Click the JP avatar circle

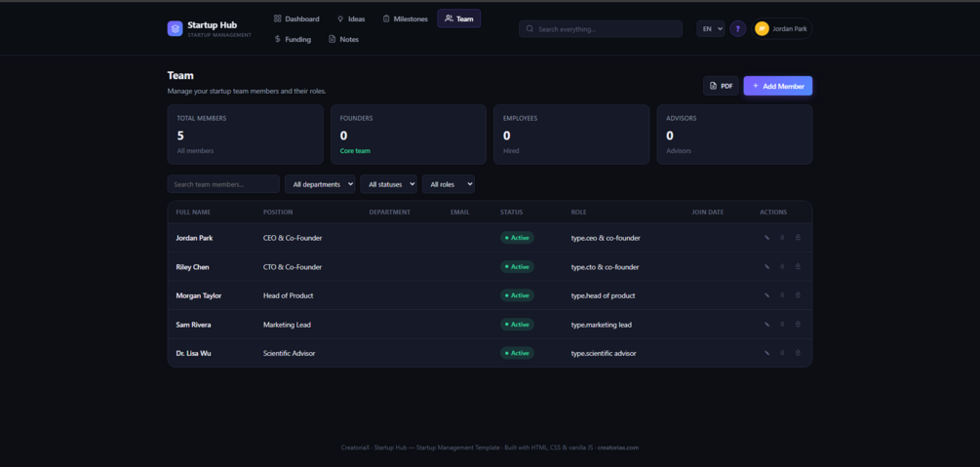coord(762,28)
